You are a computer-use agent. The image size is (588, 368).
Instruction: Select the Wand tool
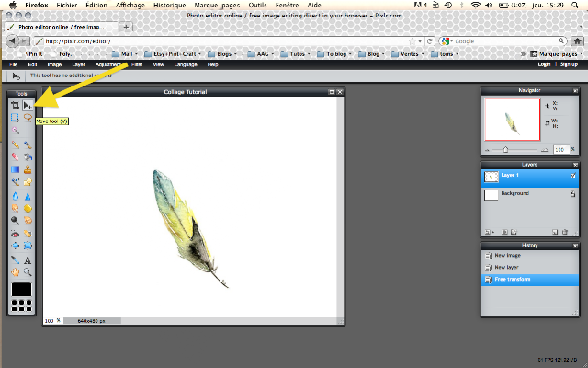pyautogui.click(x=15, y=131)
